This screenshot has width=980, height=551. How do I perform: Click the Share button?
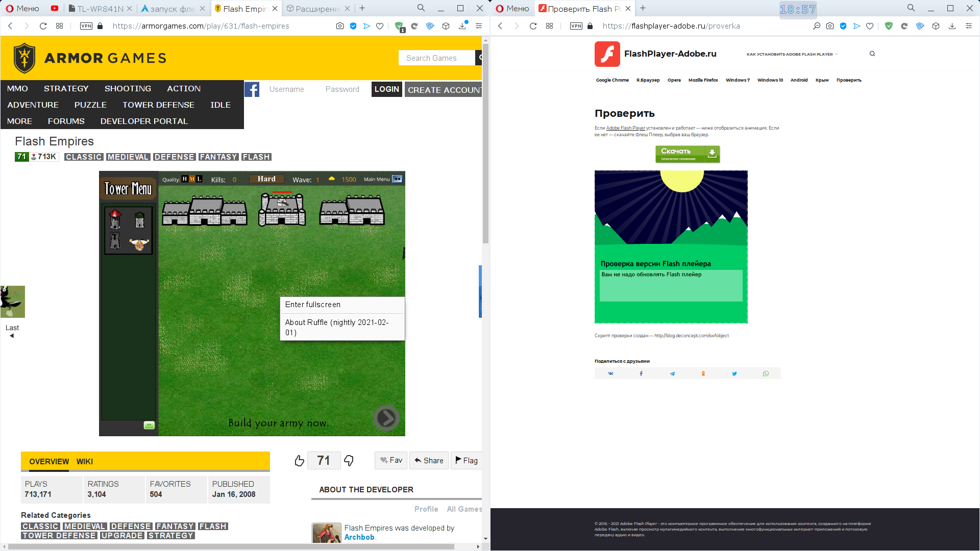point(429,460)
